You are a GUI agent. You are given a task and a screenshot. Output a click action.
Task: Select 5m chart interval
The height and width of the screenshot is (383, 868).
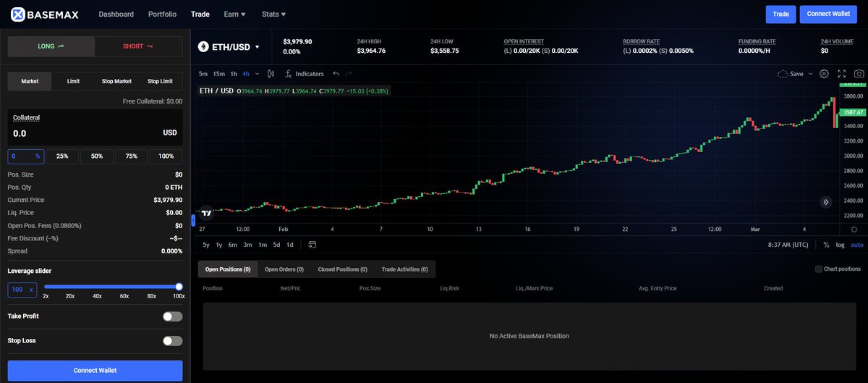tap(203, 74)
